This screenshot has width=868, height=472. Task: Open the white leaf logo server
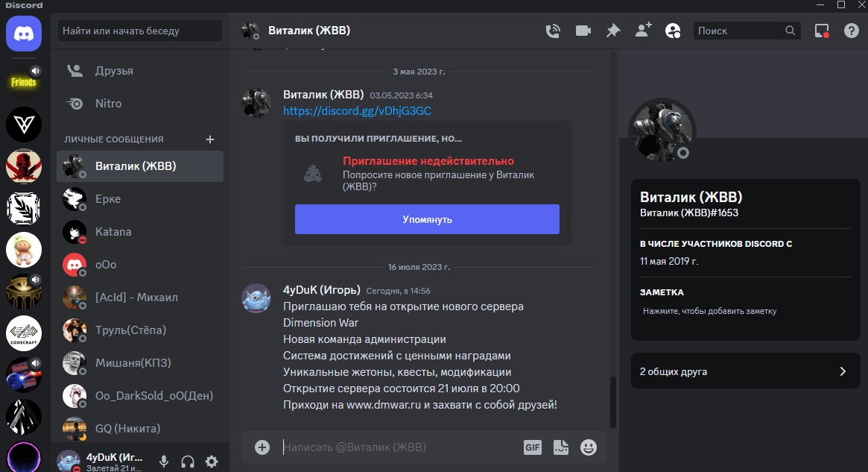[x=24, y=208]
